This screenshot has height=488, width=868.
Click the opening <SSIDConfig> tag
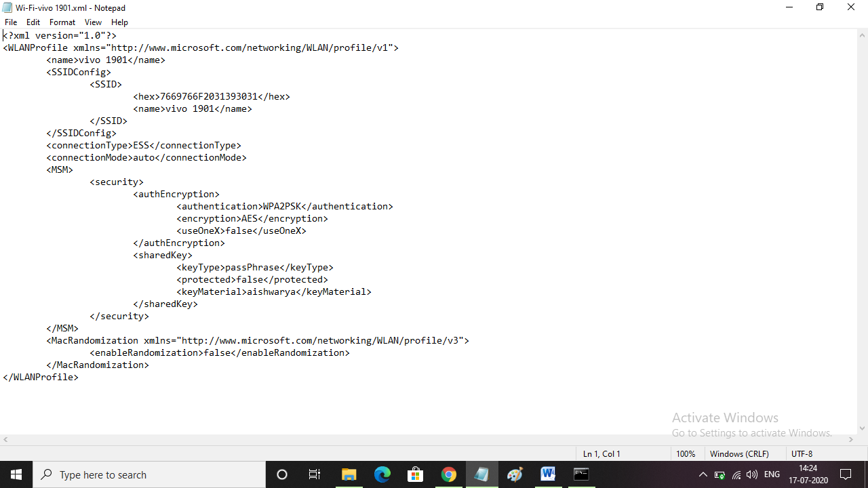click(79, 72)
